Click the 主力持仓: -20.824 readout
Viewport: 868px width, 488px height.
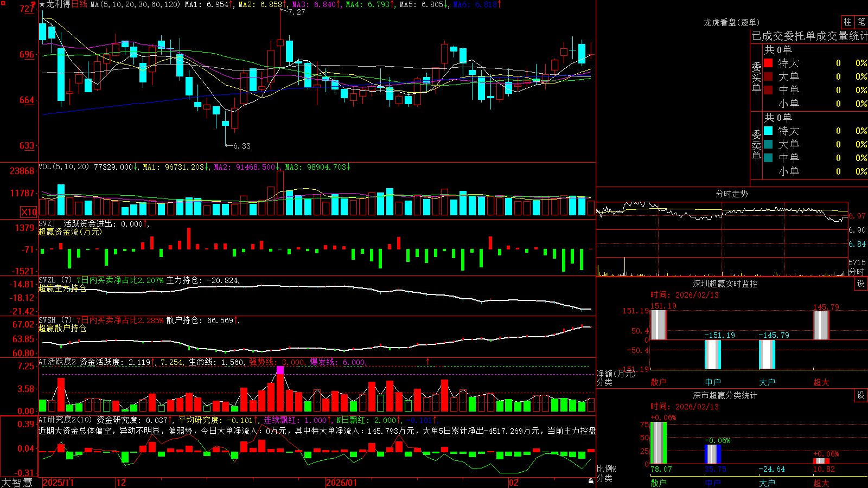pos(203,280)
